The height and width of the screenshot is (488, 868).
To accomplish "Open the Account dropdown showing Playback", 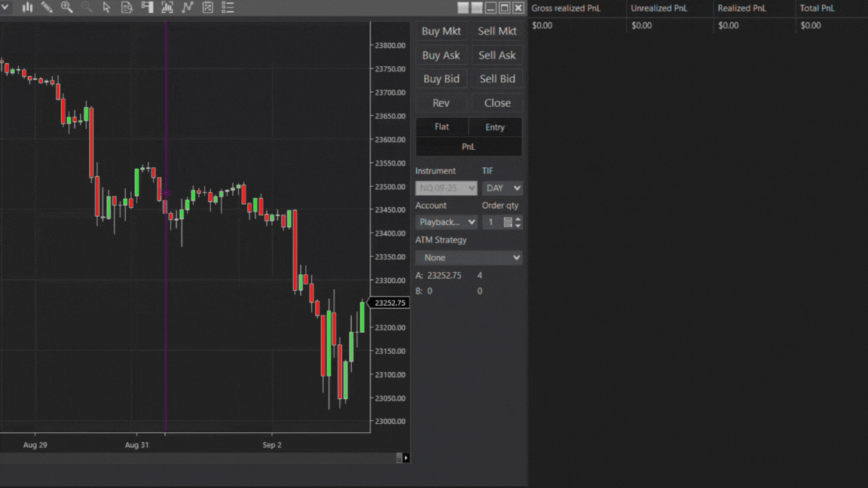I will click(447, 222).
